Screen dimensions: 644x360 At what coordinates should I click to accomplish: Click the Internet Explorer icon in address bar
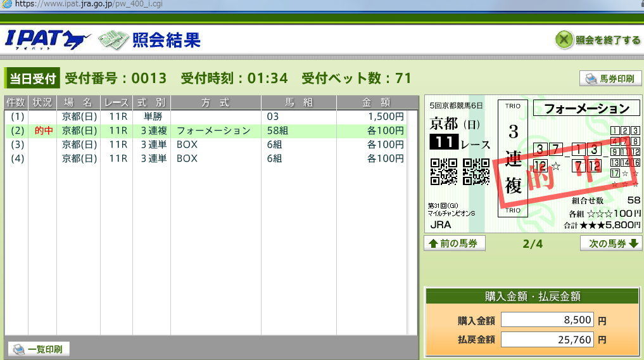7,4
